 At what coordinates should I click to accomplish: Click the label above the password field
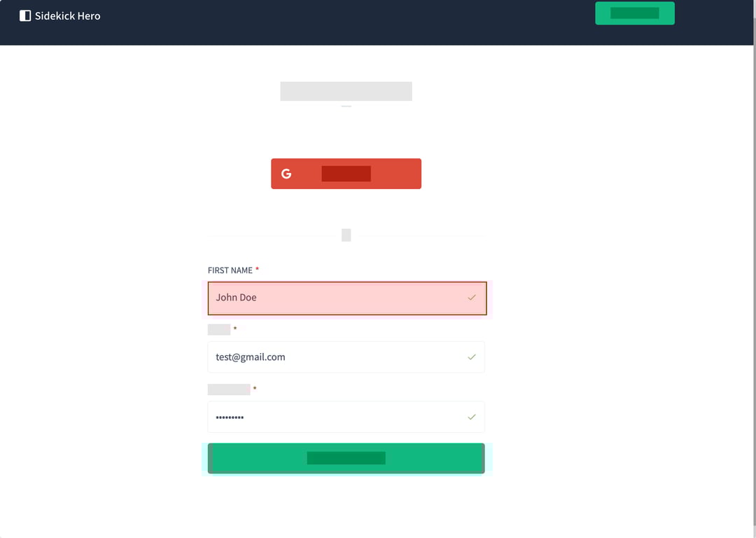point(229,389)
